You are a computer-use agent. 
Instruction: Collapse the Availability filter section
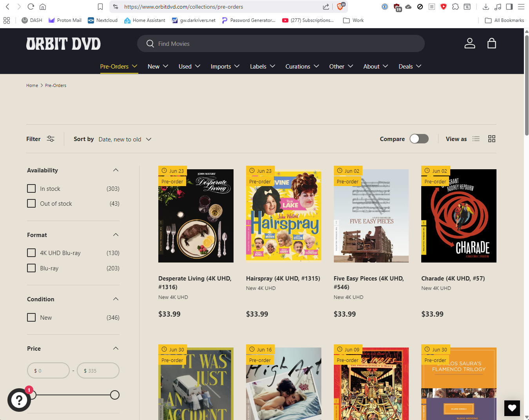(x=116, y=170)
